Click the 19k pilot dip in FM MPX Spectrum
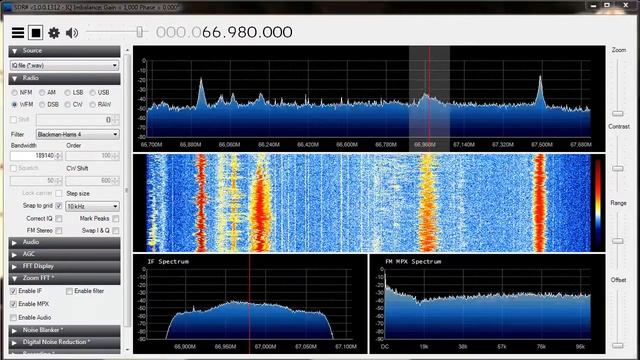640x360 pixels. [x=419, y=303]
